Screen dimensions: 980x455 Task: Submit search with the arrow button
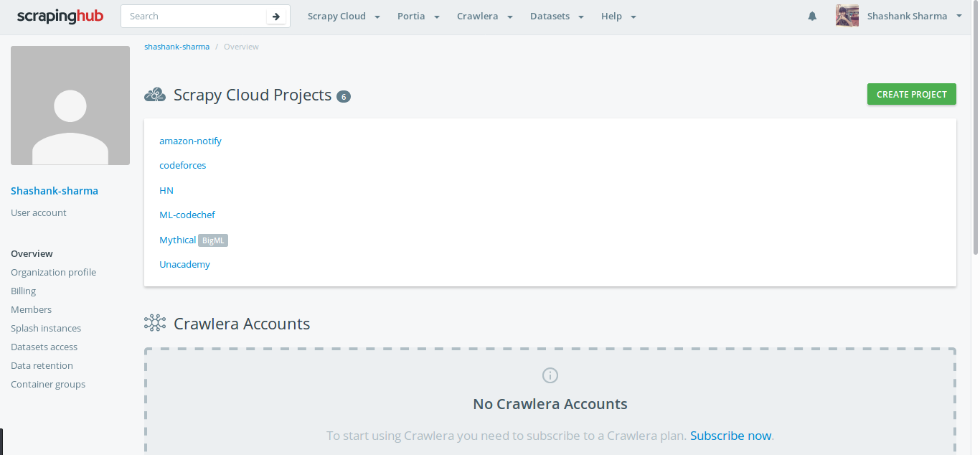(x=275, y=17)
